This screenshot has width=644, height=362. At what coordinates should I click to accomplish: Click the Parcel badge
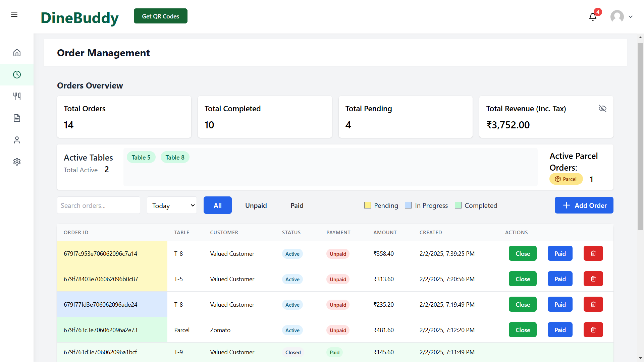(x=566, y=179)
